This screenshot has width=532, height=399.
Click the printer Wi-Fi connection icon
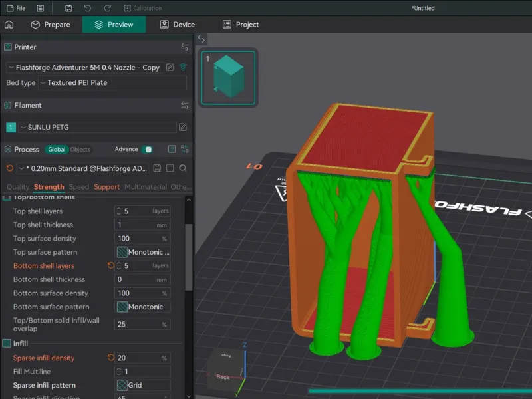click(x=184, y=67)
